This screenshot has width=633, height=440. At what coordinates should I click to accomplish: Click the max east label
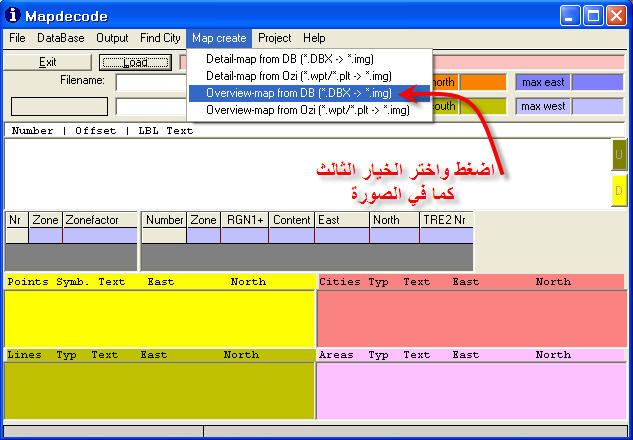pyautogui.click(x=543, y=82)
